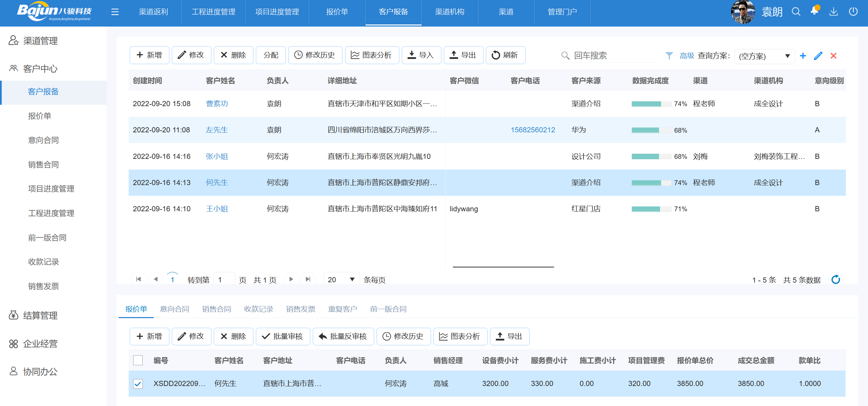Expand 结算管理 in the sidebar
Viewport: 868px width, 406px height.
pos(40,315)
